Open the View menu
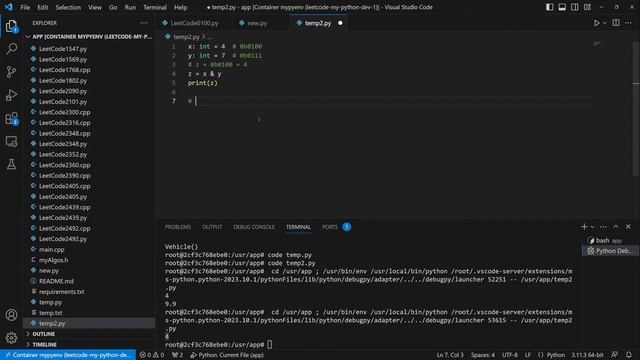Viewport: 640px width, 360px height. 95,7
